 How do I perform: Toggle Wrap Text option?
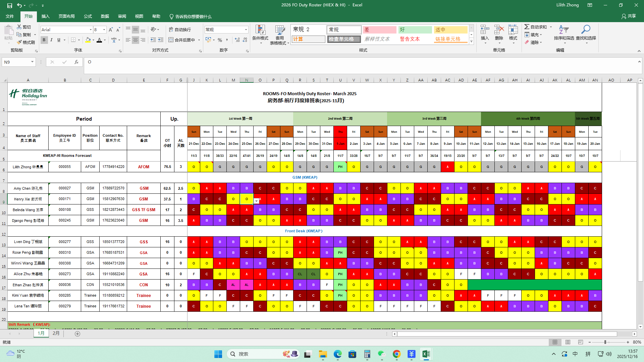pyautogui.click(x=180, y=29)
